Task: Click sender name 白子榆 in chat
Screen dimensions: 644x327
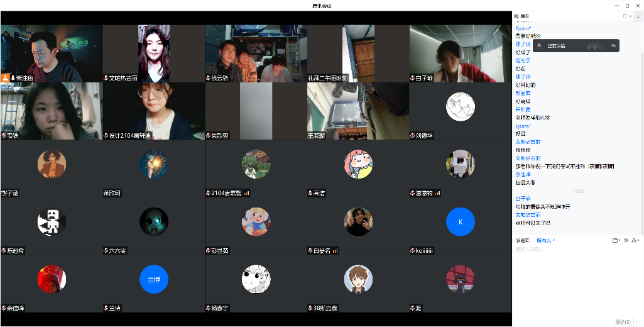Action: pyautogui.click(x=523, y=199)
